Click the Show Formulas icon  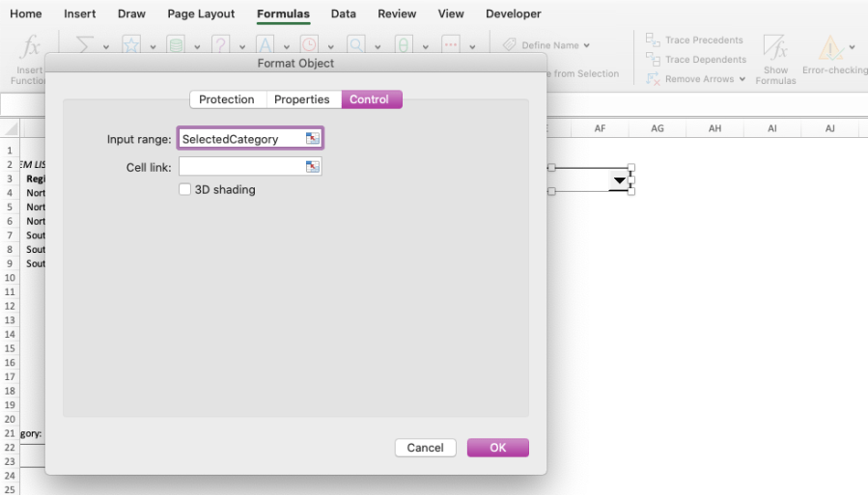pos(775,47)
